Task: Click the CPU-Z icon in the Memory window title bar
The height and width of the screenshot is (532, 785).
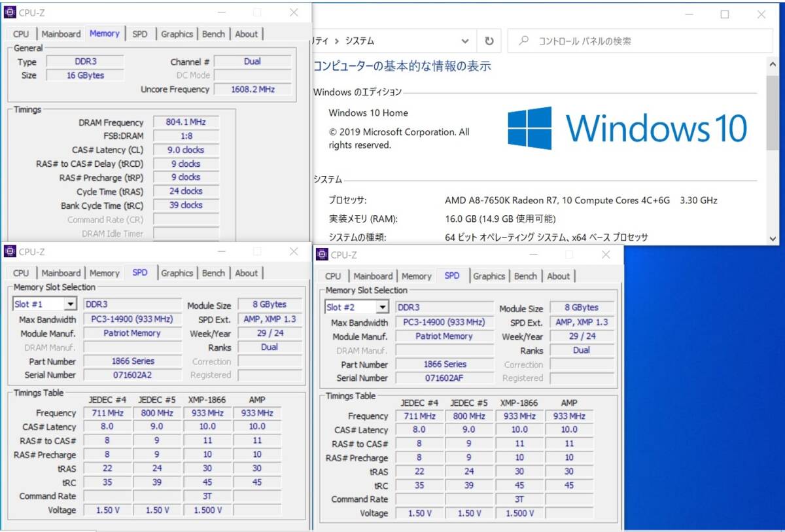Action: point(10,12)
